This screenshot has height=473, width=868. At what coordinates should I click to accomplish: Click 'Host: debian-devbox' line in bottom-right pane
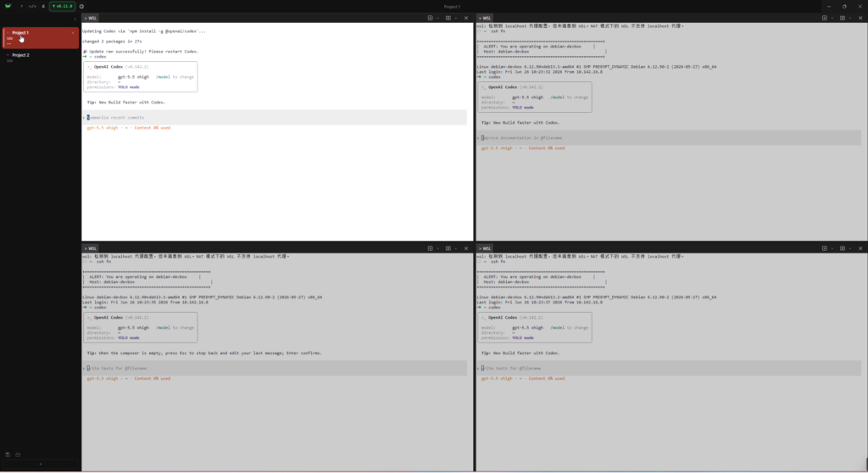point(506,282)
